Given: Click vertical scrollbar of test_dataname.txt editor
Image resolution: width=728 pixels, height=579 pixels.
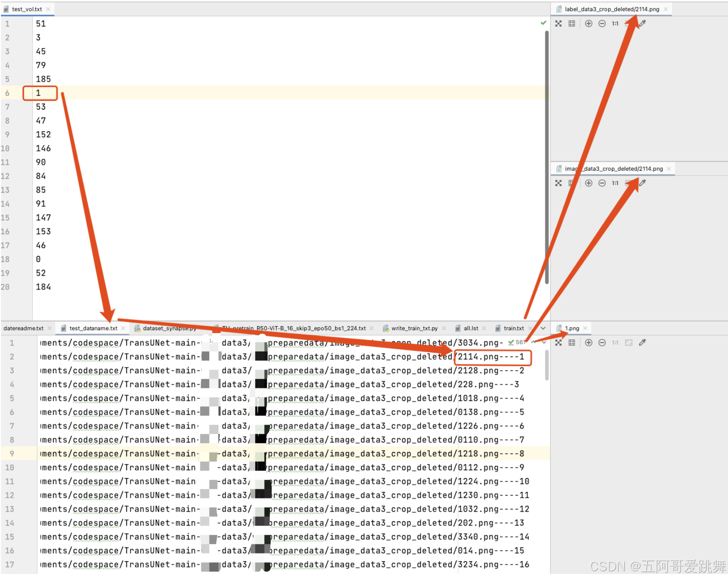Looking at the screenshot, I should (547, 365).
